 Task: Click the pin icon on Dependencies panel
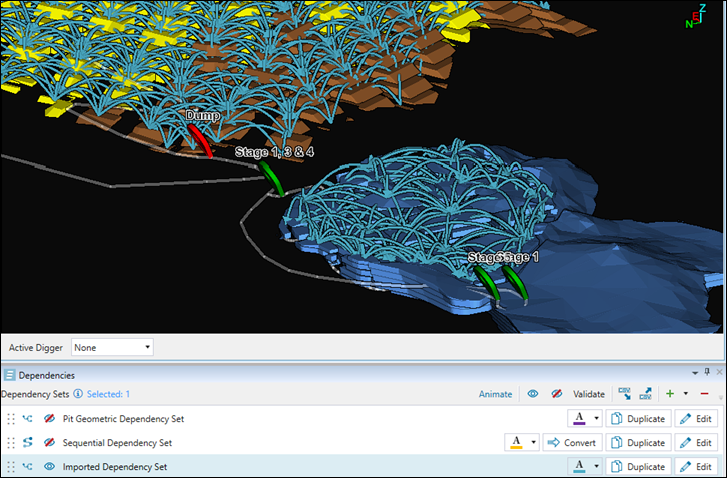pos(707,374)
